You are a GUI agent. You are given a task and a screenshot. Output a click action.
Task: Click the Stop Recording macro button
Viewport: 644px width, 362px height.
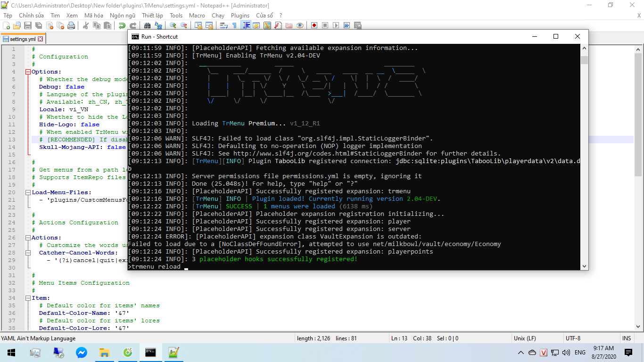pos(325,25)
